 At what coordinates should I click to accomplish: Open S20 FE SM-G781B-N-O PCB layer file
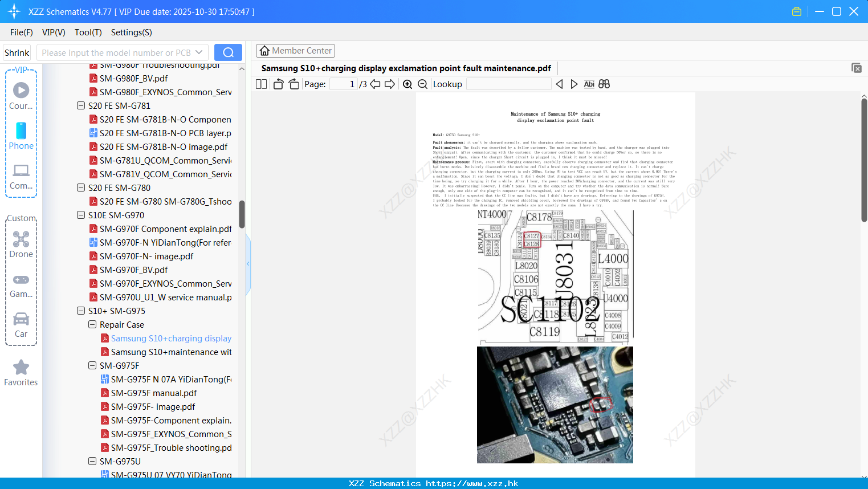pyautogui.click(x=160, y=133)
